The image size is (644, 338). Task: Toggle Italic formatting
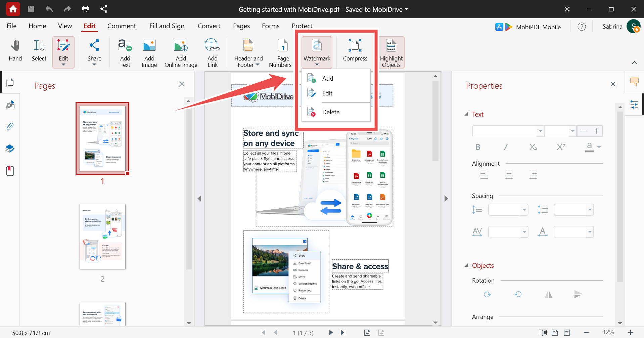coord(506,147)
